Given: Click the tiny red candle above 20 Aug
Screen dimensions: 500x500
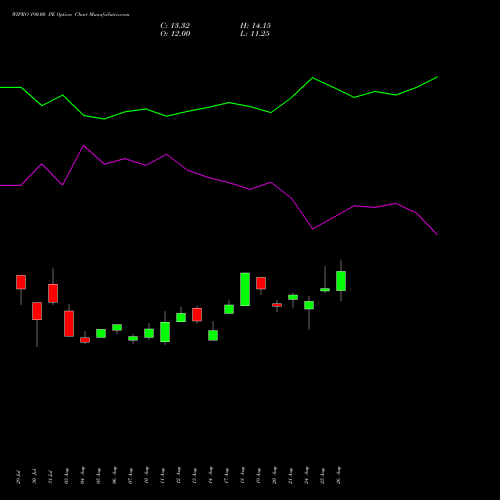Looking at the screenshot, I should (x=277, y=305).
